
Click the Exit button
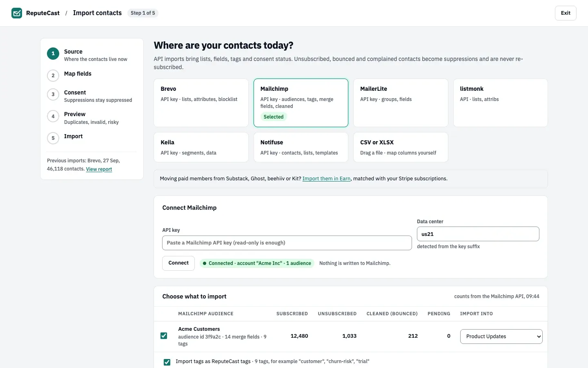point(566,13)
